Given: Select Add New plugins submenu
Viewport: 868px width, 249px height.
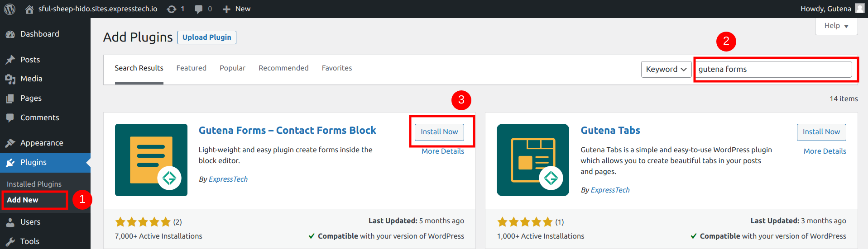Looking at the screenshot, I should [23, 200].
